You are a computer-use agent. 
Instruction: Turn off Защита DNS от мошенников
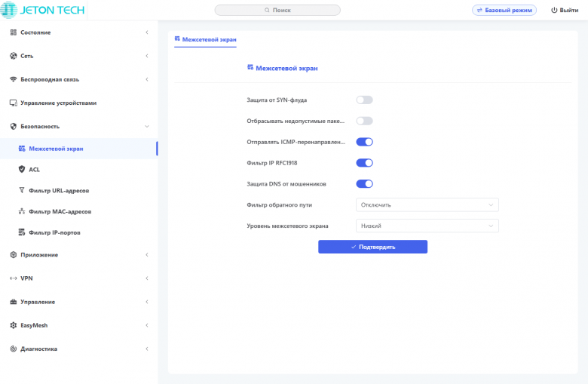364,183
